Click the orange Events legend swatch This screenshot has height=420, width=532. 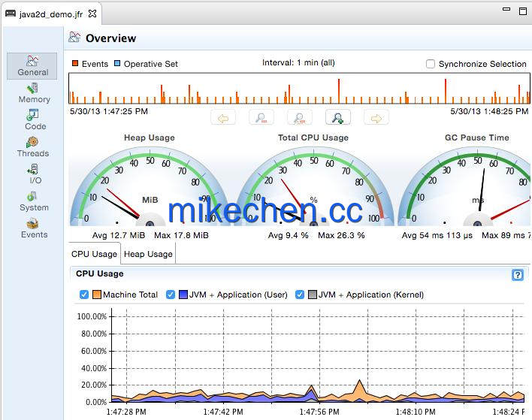pyautogui.click(x=75, y=63)
